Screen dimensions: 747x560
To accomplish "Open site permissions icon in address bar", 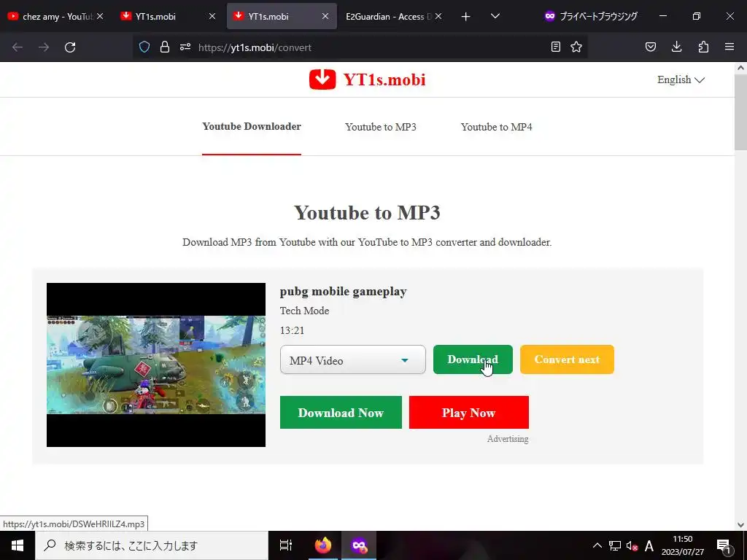I will pyautogui.click(x=185, y=47).
